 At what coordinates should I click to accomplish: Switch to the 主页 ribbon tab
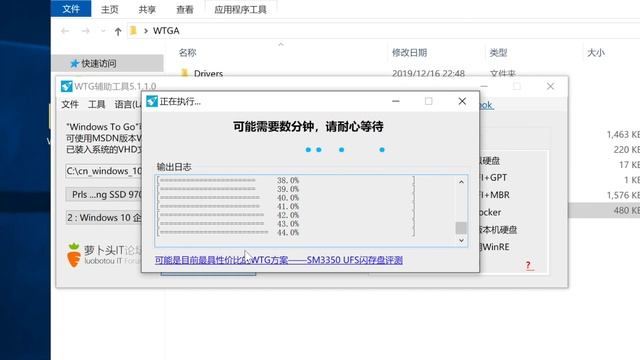pos(109,9)
